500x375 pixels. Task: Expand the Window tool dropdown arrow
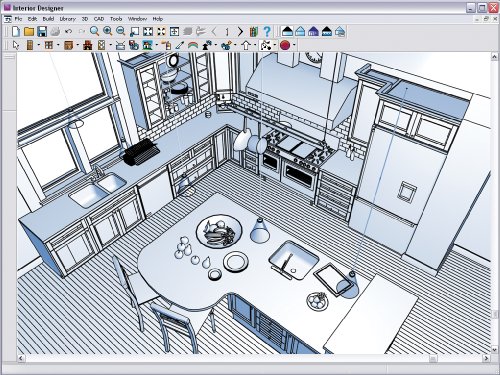[58, 45]
